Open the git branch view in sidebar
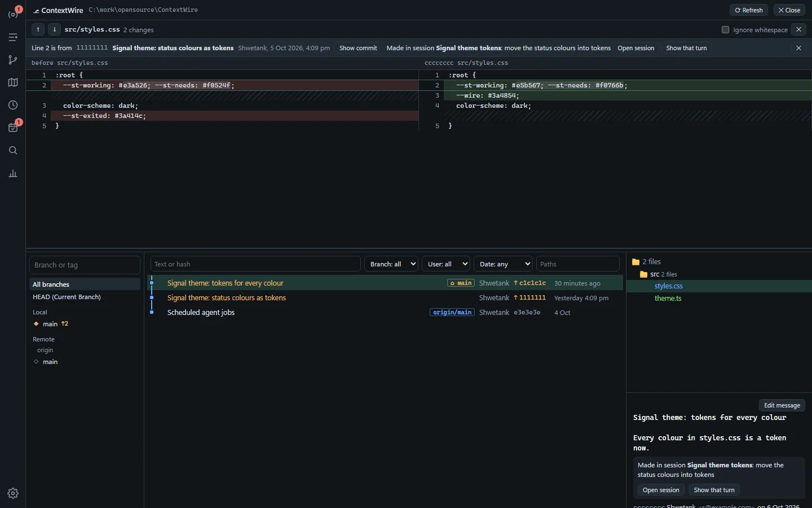The height and width of the screenshot is (508, 812). (13, 60)
